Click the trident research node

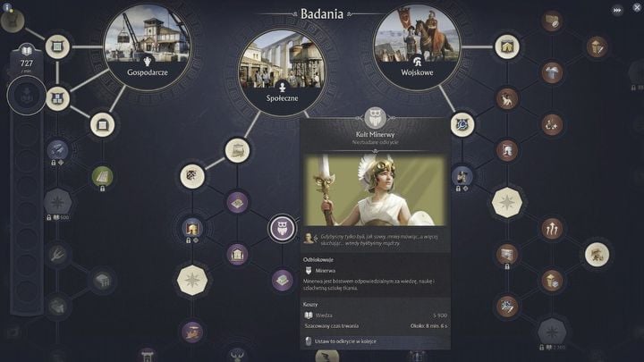point(57,255)
